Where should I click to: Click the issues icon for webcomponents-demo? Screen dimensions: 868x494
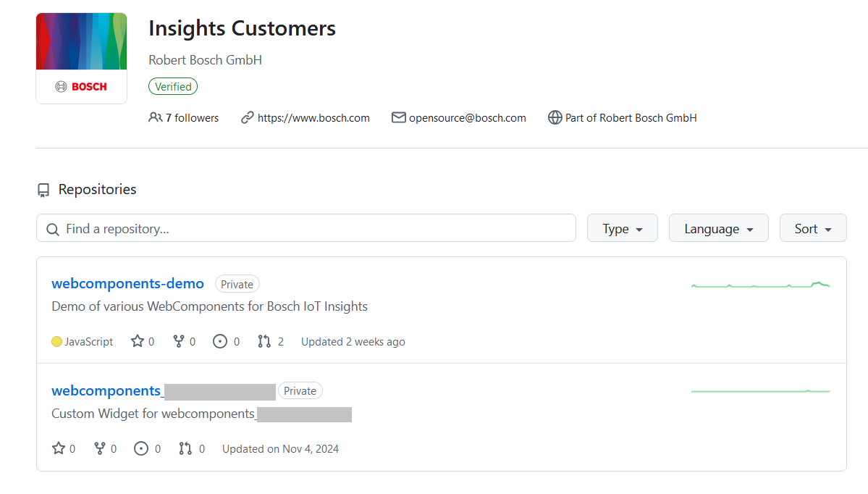coord(220,341)
